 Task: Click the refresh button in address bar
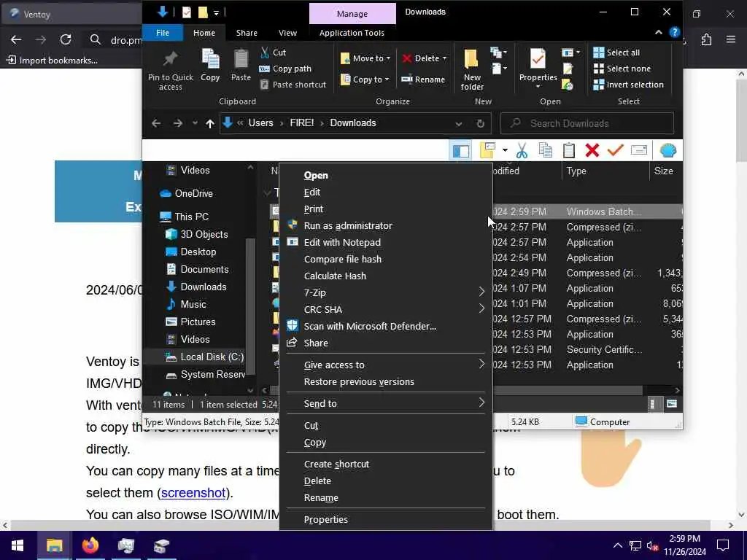[x=481, y=123]
